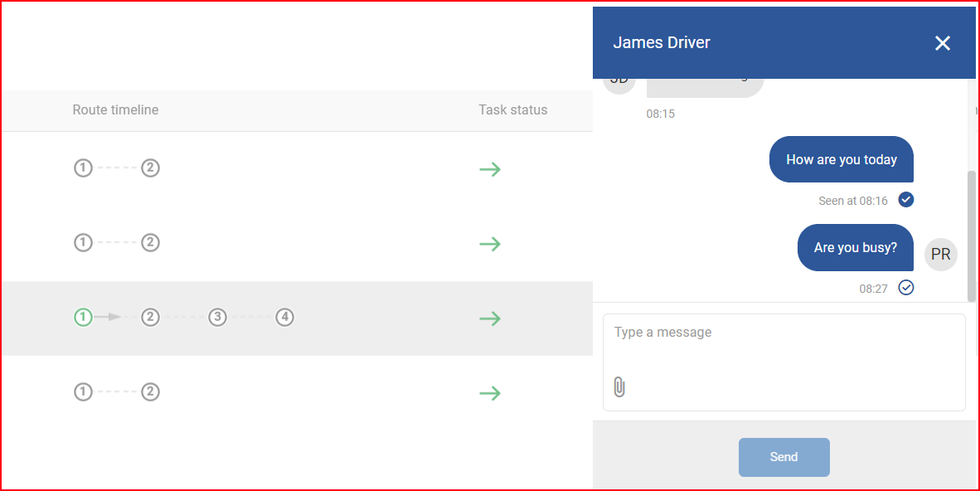Click the green arrow in the second route row
Viewport: 980px width, 491px height.
point(490,243)
